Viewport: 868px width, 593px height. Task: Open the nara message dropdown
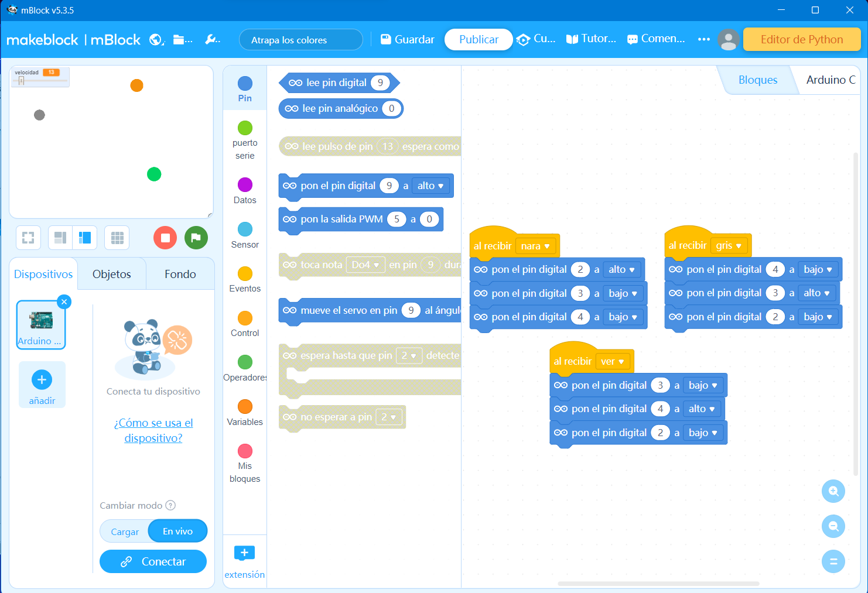click(x=535, y=246)
